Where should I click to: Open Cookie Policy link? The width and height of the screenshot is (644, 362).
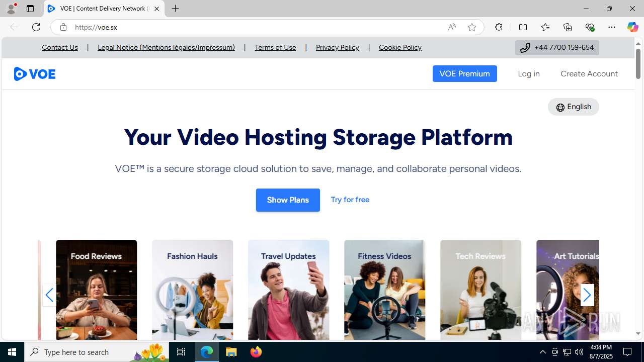[400, 47]
